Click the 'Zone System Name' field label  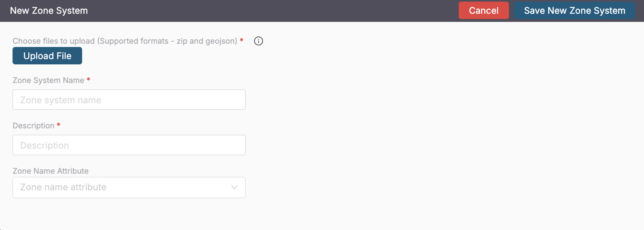tap(48, 80)
